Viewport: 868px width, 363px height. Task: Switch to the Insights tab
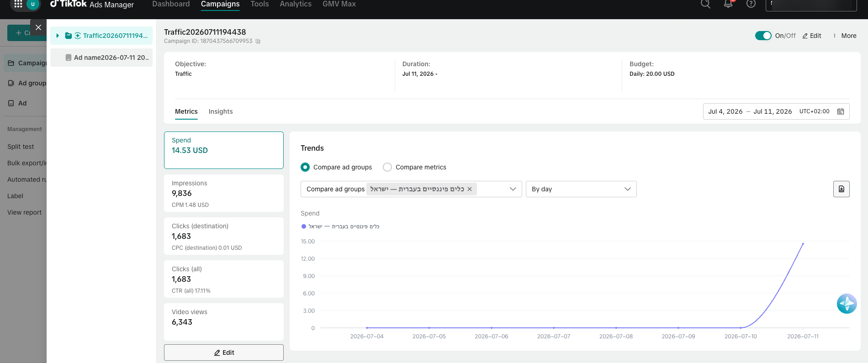pos(221,111)
